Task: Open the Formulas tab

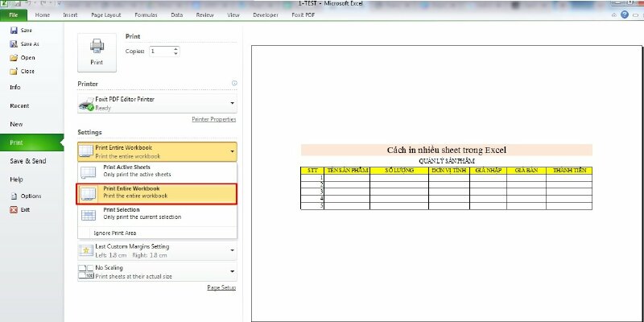Action: click(146, 15)
